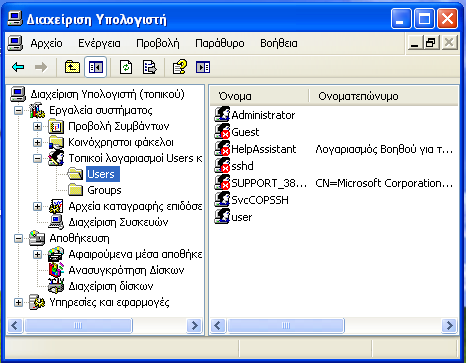Click 'Λογαριασμός Βοηθού για τ...' description cell
466x363 pixels.
tap(384, 149)
